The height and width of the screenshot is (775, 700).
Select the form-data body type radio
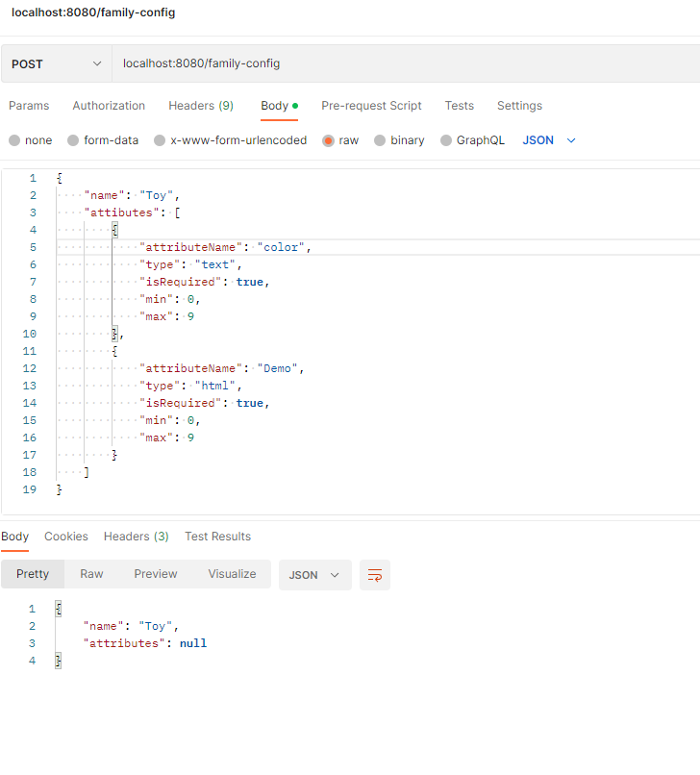pyautogui.click(x=73, y=140)
